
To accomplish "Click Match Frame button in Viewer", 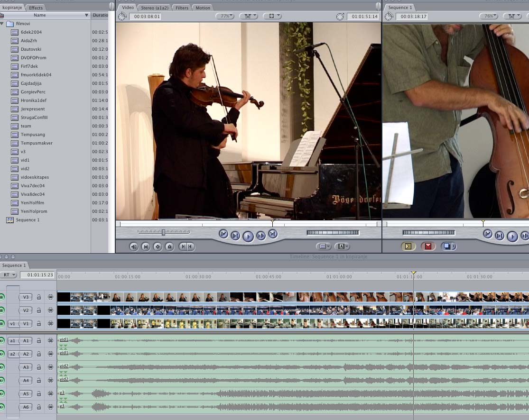I will click(134, 247).
